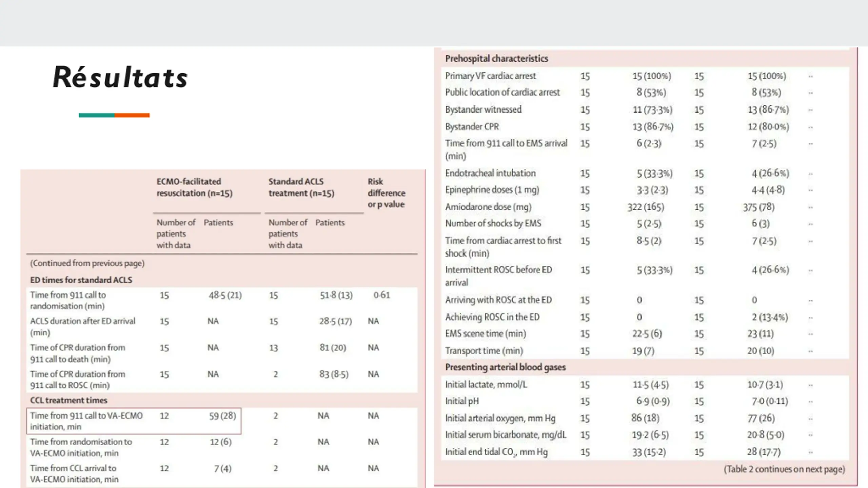Click the 59 (28) value in table
The width and height of the screenshot is (868, 488).
pos(222,415)
